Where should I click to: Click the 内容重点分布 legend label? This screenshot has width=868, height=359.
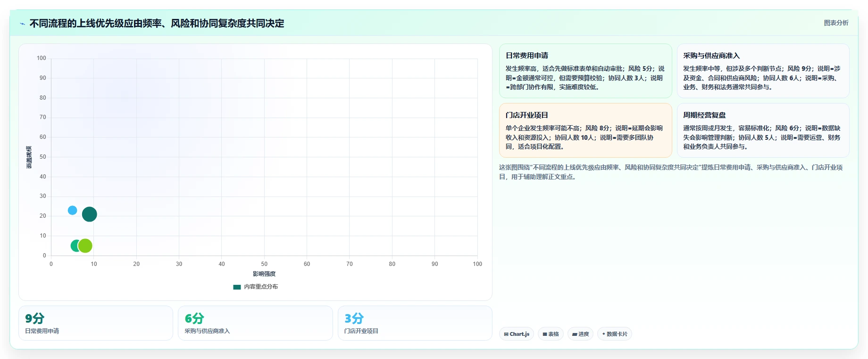tap(261, 287)
